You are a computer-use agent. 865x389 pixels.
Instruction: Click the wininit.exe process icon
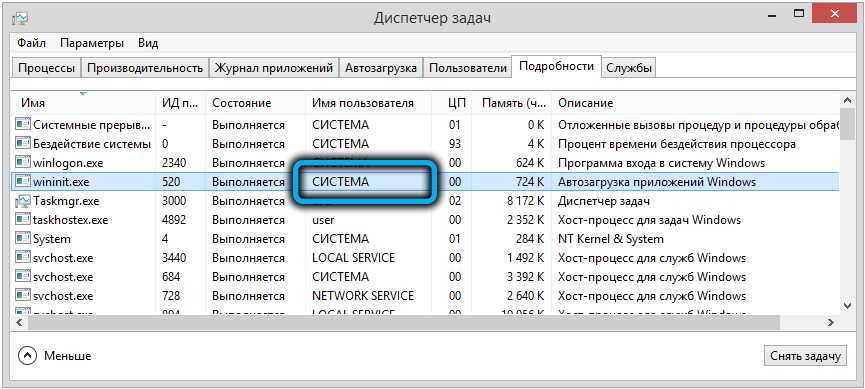pos(23,182)
